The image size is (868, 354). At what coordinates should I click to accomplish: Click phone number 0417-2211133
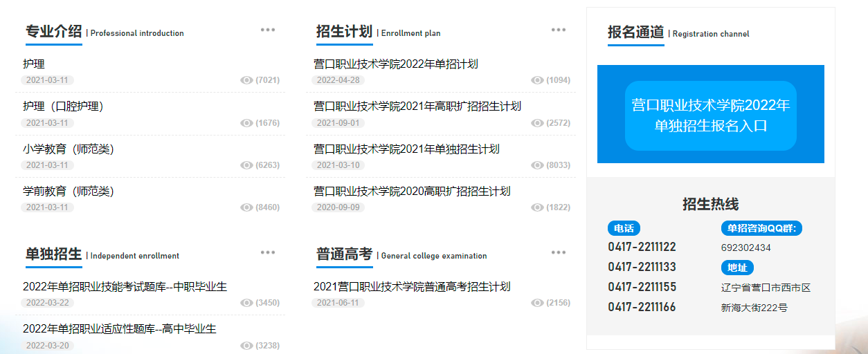point(642,267)
